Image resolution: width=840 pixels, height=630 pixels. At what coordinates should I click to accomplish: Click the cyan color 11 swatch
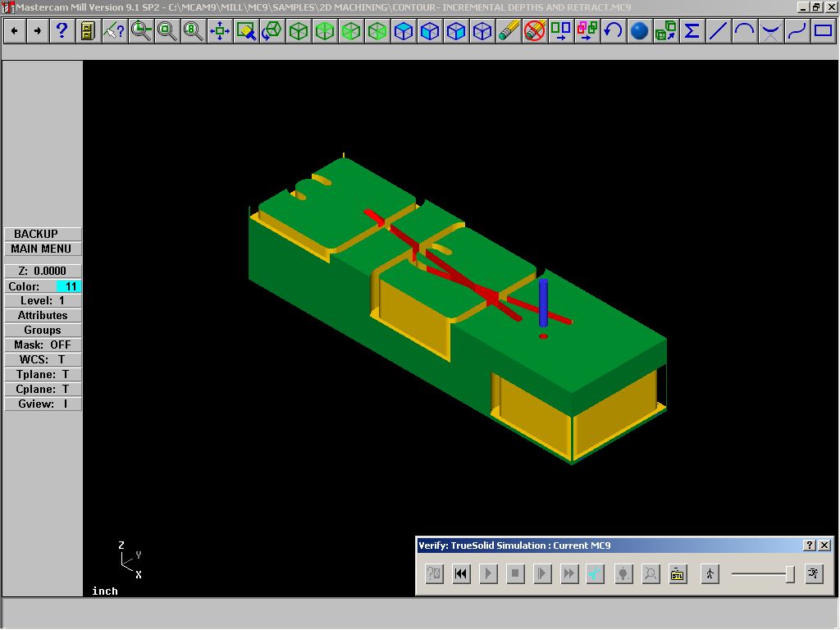point(69,286)
